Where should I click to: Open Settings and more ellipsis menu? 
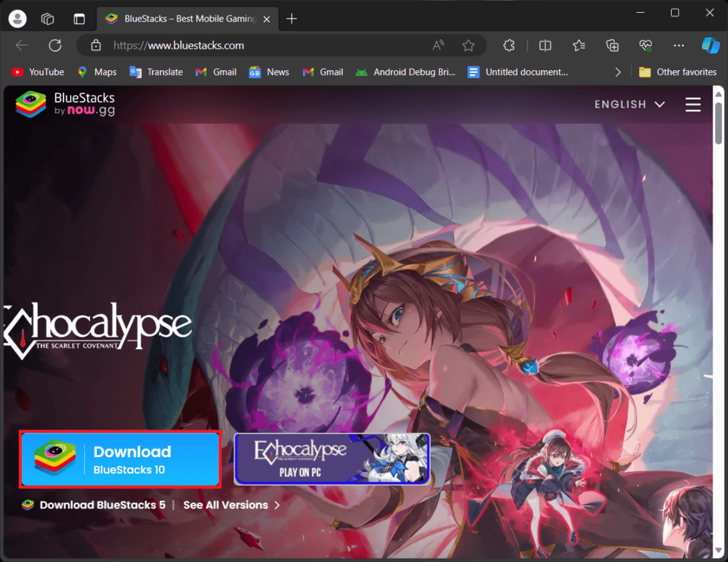(679, 45)
